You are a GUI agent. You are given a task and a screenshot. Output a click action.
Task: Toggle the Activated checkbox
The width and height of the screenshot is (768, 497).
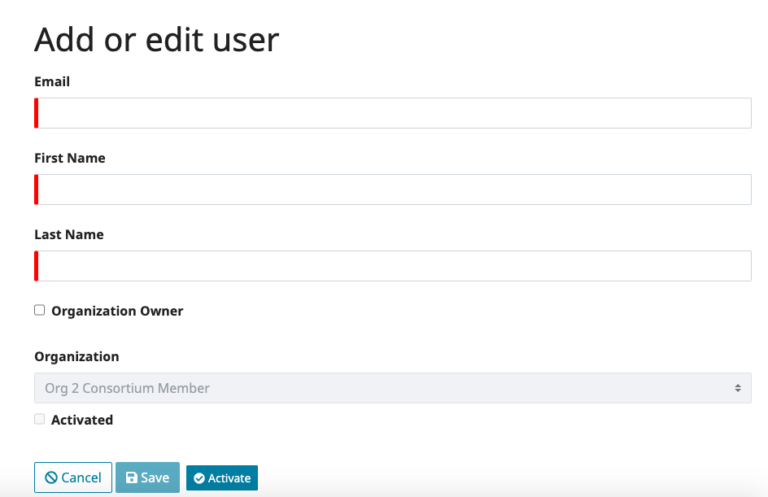[x=40, y=419]
